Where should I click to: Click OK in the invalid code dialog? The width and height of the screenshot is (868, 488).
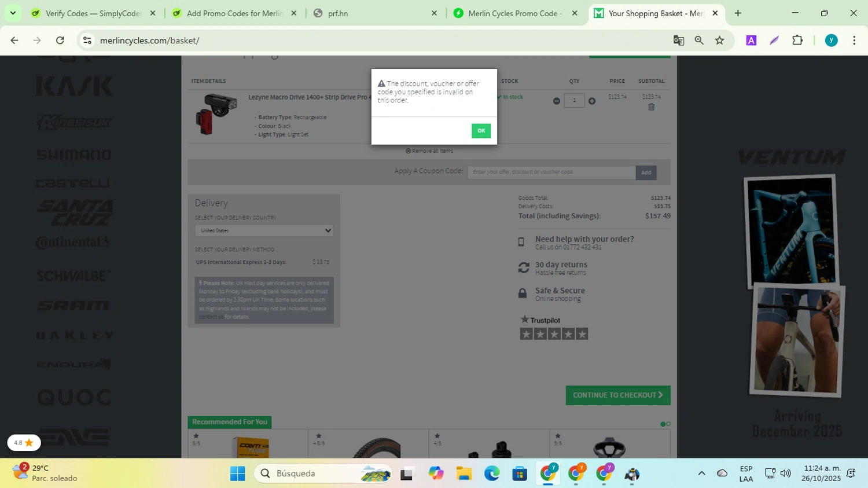481,131
